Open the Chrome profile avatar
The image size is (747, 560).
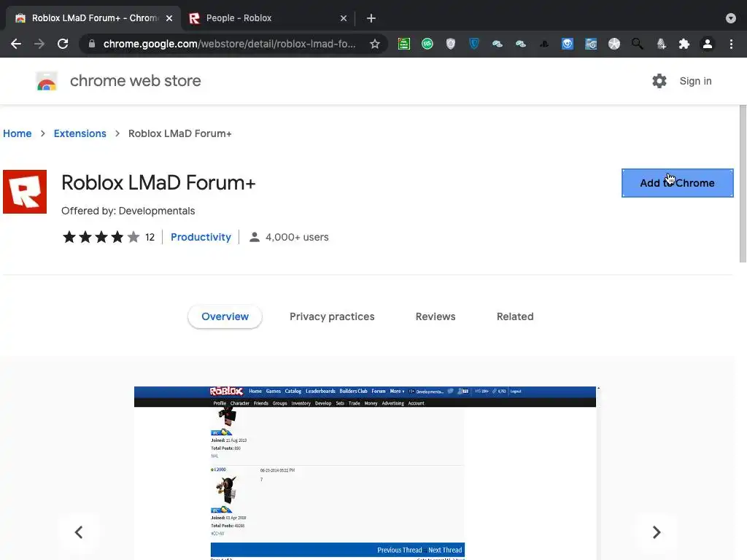click(708, 44)
